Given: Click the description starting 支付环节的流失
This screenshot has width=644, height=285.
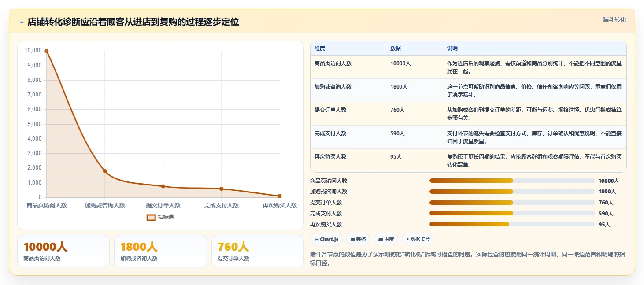Looking at the screenshot, I should [534, 137].
